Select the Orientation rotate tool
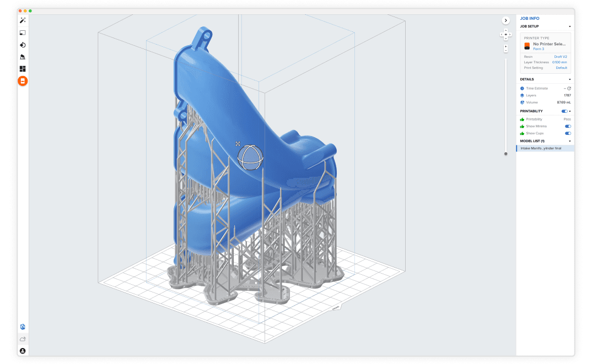Viewport: 592px width, 364px height. pos(23,45)
